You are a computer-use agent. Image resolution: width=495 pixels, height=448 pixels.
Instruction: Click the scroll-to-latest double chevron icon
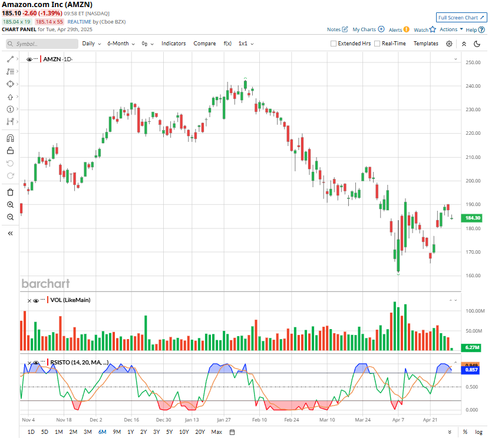point(450,432)
